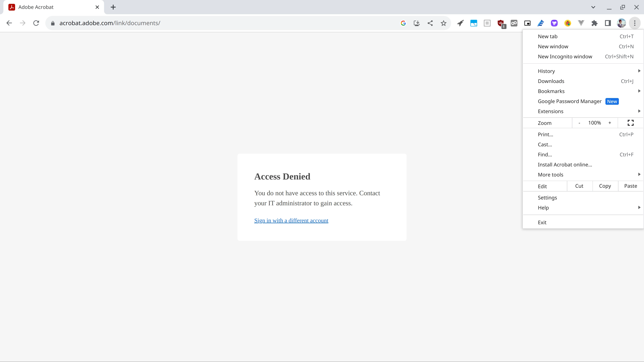Select New Incognito window menu item
The image size is (644, 362).
click(x=565, y=56)
